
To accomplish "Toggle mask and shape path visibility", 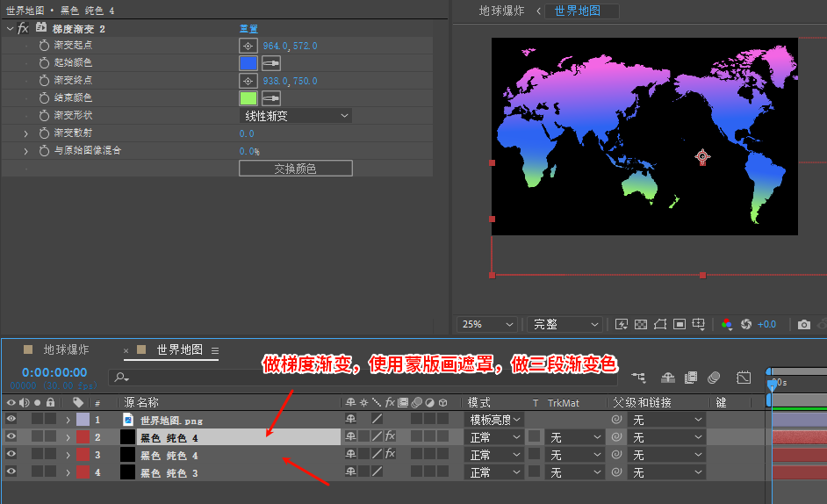I will point(660,324).
